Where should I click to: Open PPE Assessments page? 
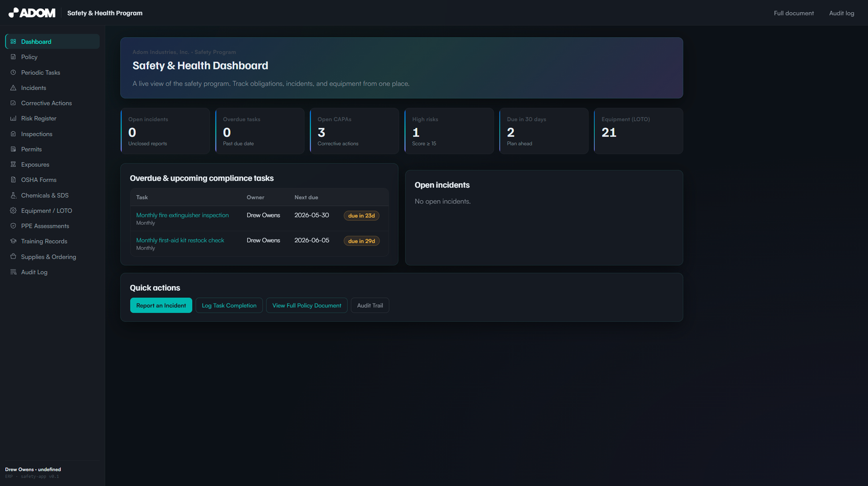[52, 226]
